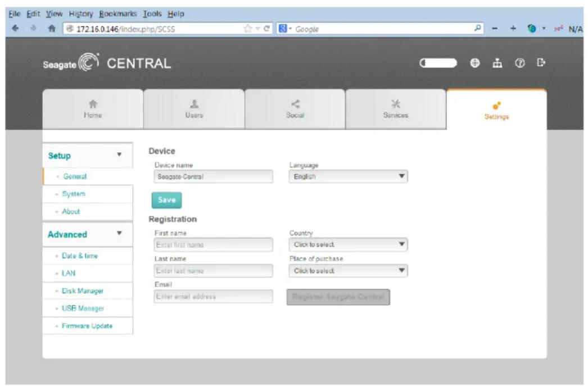This screenshot has width=588, height=386.
Task: Click the Google search box
Action: [x=379, y=29]
